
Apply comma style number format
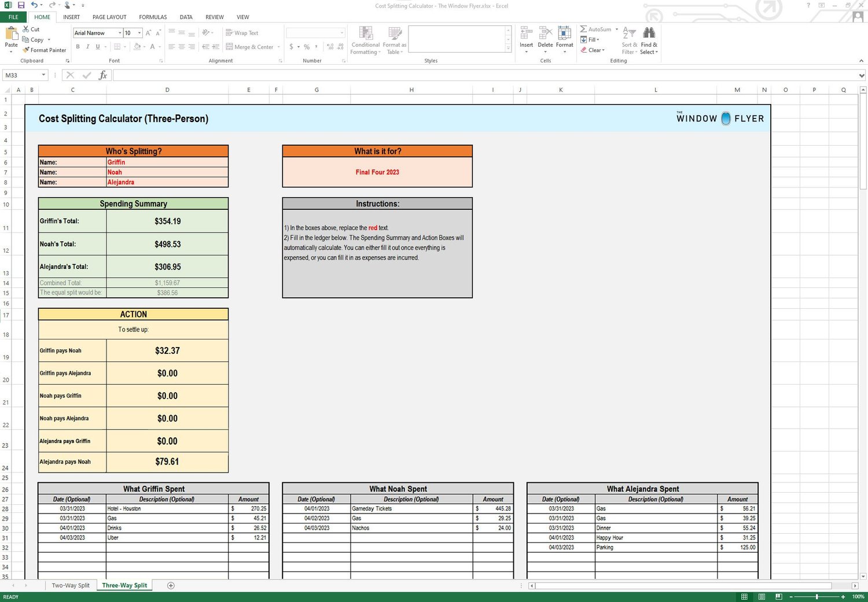(x=316, y=47)
